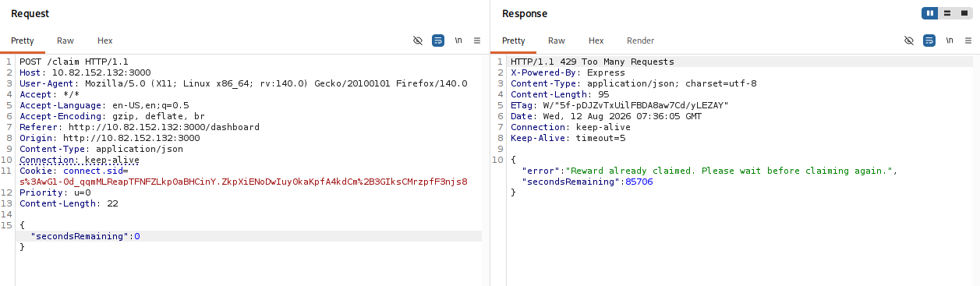Select the side-by-side layout icon
The height and width of the screenshot is (286, 980).
pyautogui.click(x=930, y=13)
